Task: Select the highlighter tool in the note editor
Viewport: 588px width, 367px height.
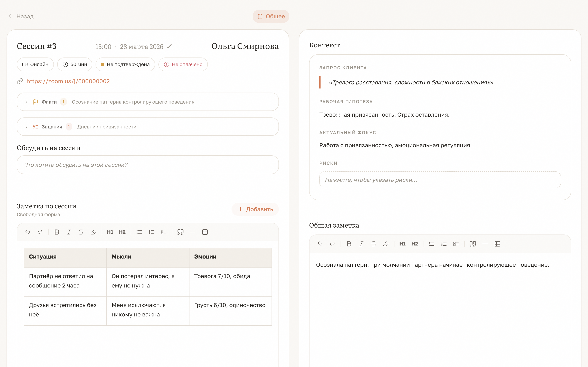Action: (x=94, y=232)
